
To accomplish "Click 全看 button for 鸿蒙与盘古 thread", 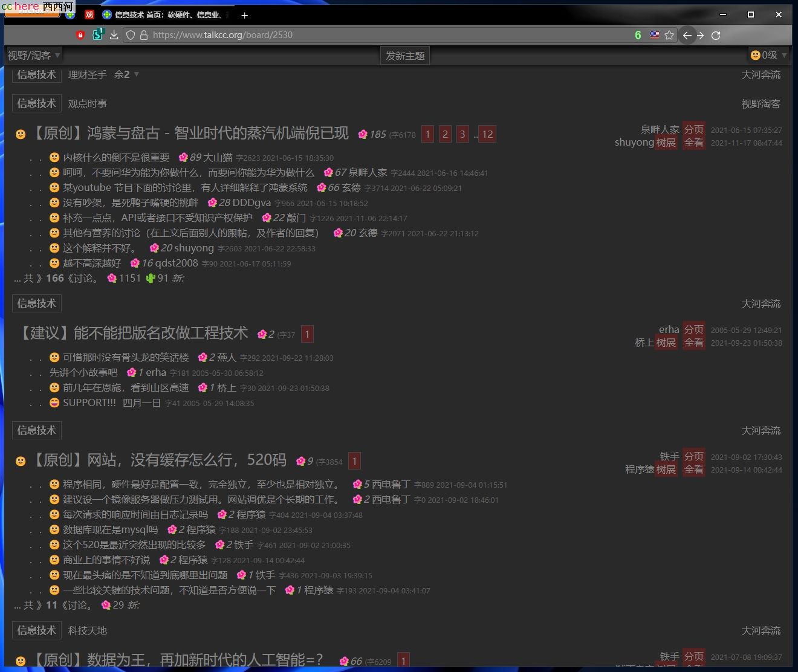I will pyautogui.click(x=693, y=143).
